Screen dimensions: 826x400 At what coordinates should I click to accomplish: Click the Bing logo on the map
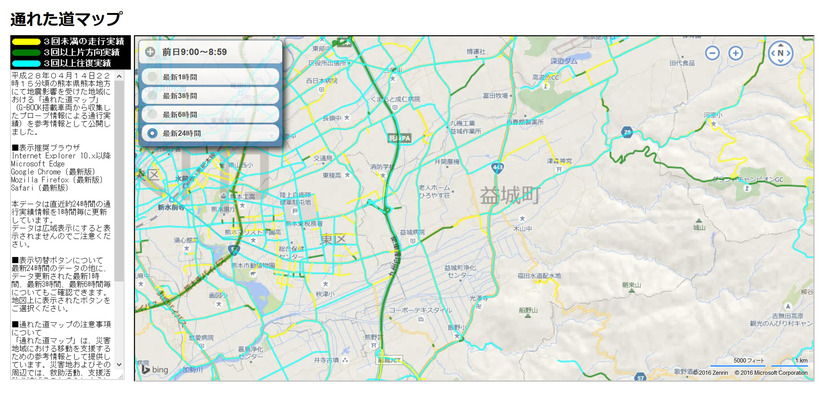(154, 369)
